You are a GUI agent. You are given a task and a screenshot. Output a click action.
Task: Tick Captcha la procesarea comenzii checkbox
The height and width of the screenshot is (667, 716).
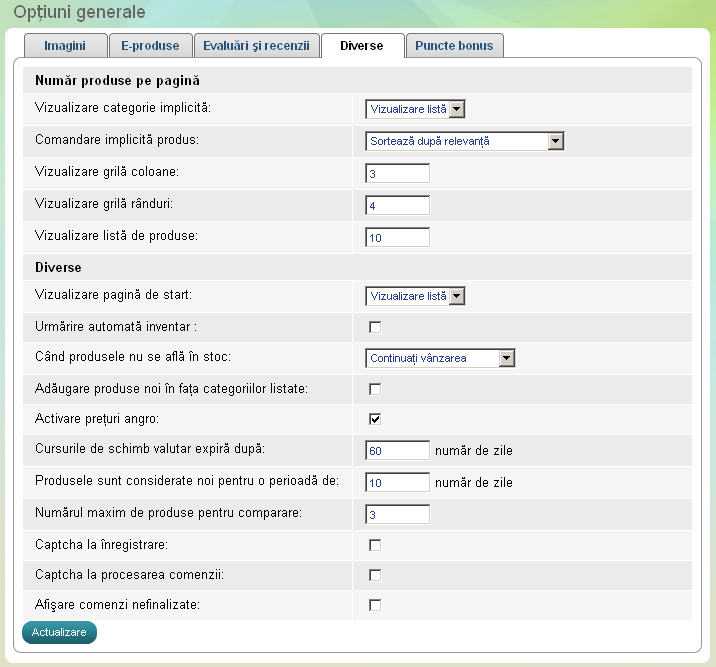click(x=376, y=575)
